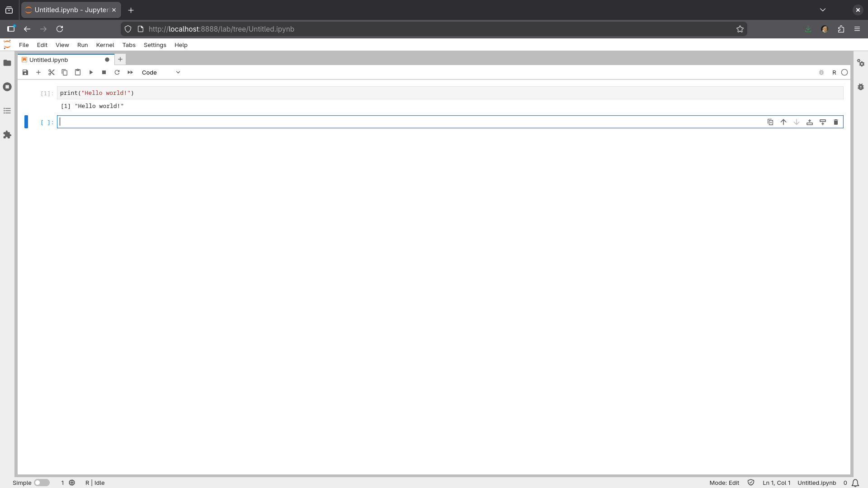This screenshot has height=488, width=868.
Task: Open the Kernel menu
Action: click(105, 45)
